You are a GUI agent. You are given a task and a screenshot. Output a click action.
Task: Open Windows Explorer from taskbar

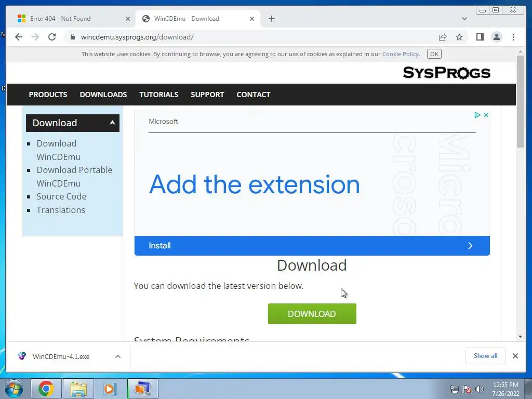(x=78, y=389)
